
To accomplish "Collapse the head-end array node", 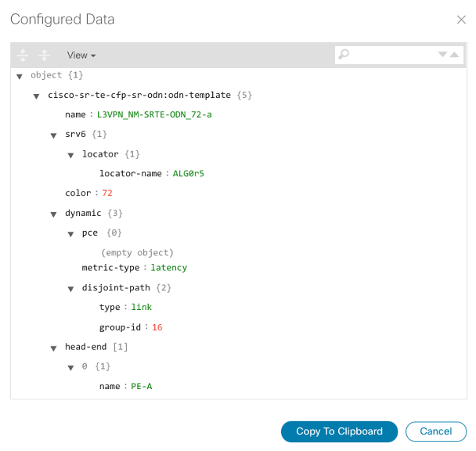I will [54, 347].
